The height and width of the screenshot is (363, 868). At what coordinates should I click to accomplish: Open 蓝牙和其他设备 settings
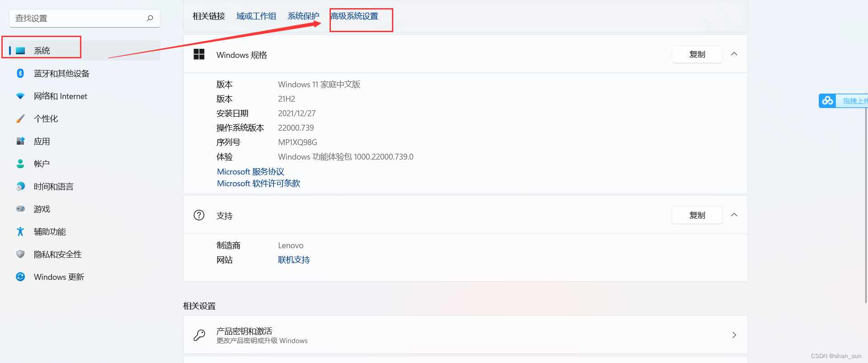85,73
